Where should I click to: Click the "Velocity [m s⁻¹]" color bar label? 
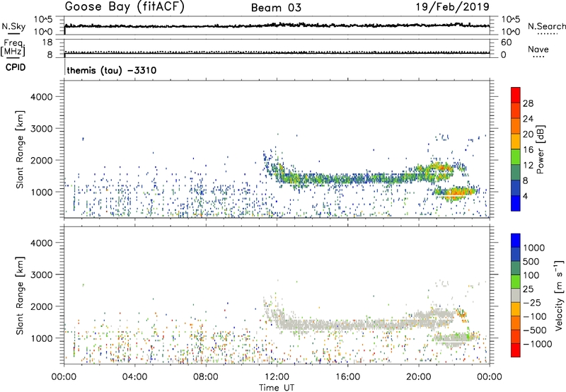pos(559,294)
